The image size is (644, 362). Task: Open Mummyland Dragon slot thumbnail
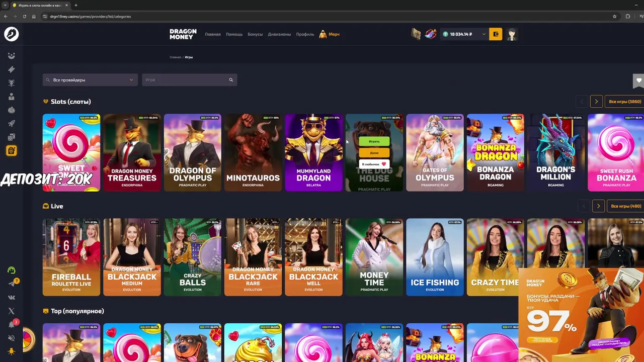click(313, 153)
